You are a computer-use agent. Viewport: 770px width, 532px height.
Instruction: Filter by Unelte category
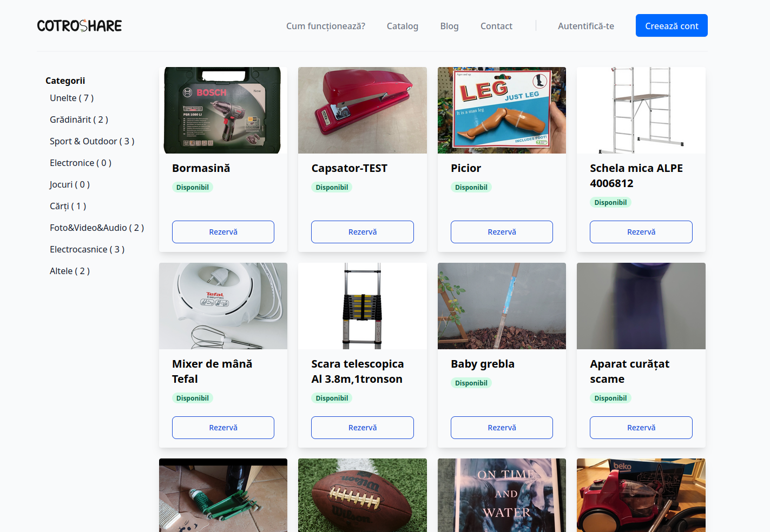click(x=71, y=98)
